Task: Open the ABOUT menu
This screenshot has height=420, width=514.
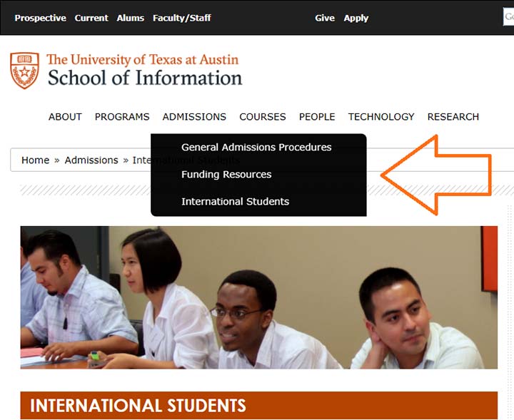Action: (x=65, y=117)
